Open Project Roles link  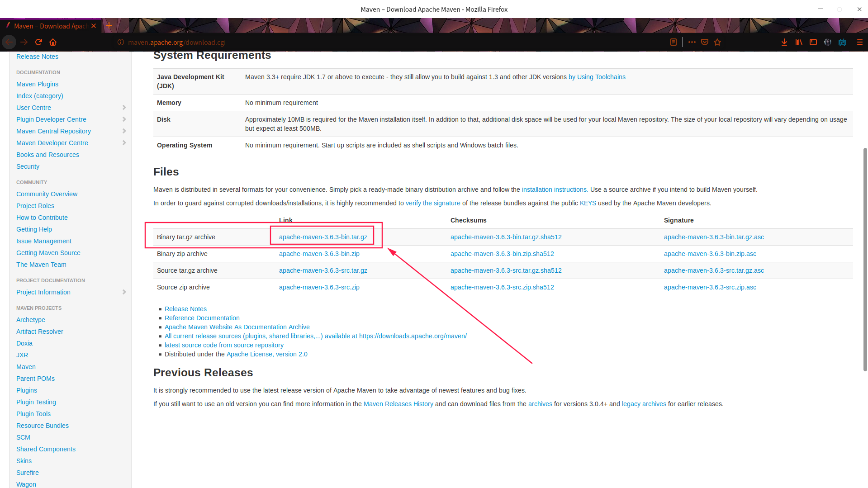click(35, 206)
